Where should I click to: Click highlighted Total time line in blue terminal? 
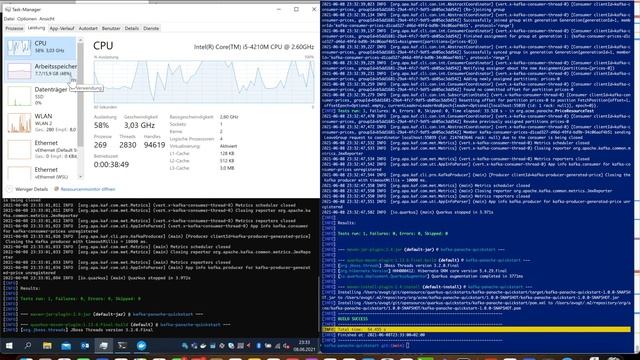pyautogui.click(x=476, y=329)
